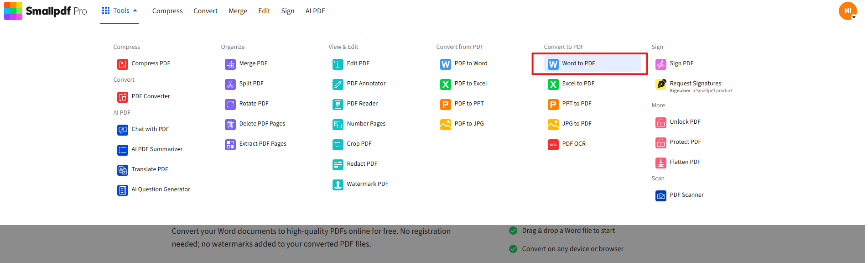
Task: Click the Rotate PDF icon
Action: pos(230,104)
